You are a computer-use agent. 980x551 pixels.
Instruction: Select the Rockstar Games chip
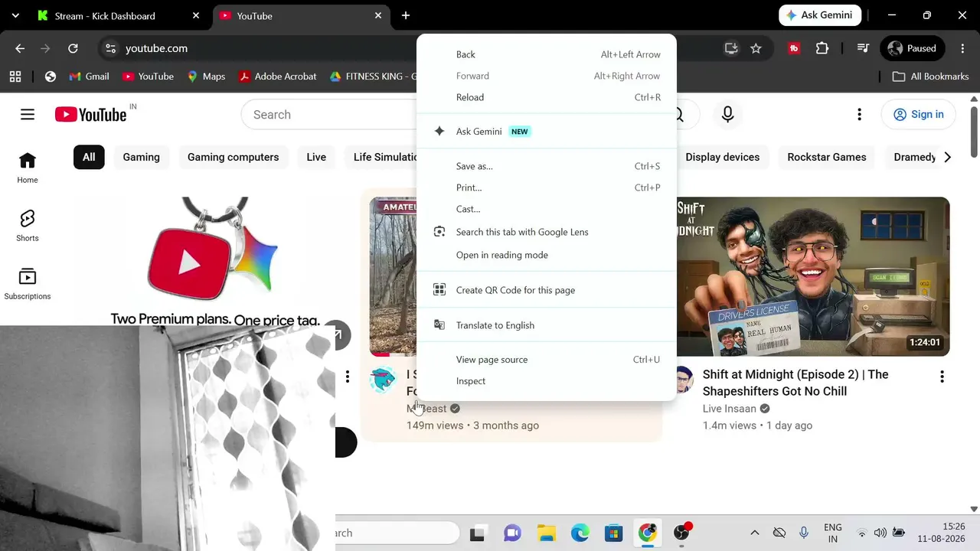827,157
